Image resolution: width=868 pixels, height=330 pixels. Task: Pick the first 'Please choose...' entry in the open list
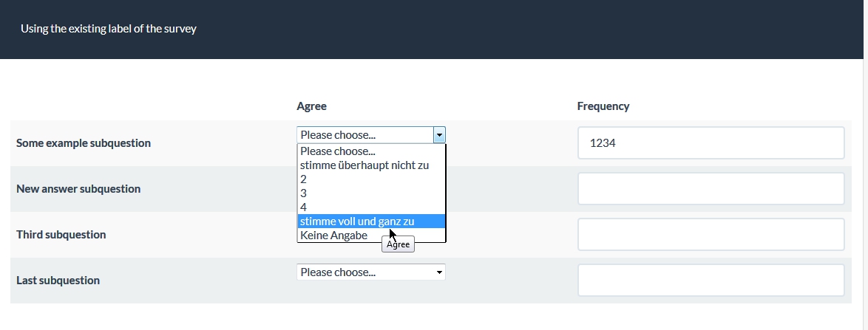[338, 151]
